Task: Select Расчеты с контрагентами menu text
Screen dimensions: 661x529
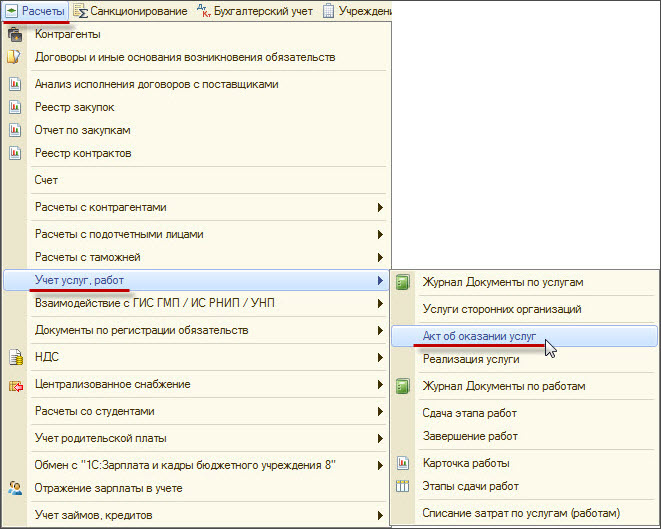Action: coord(100,207)
